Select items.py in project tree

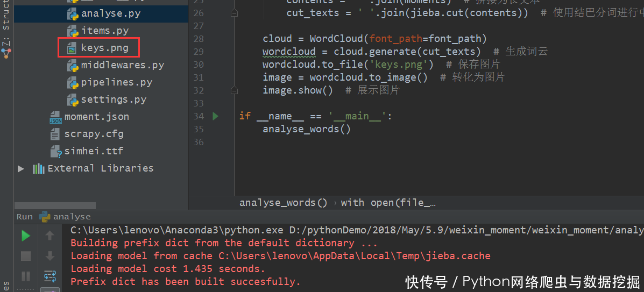105,31
